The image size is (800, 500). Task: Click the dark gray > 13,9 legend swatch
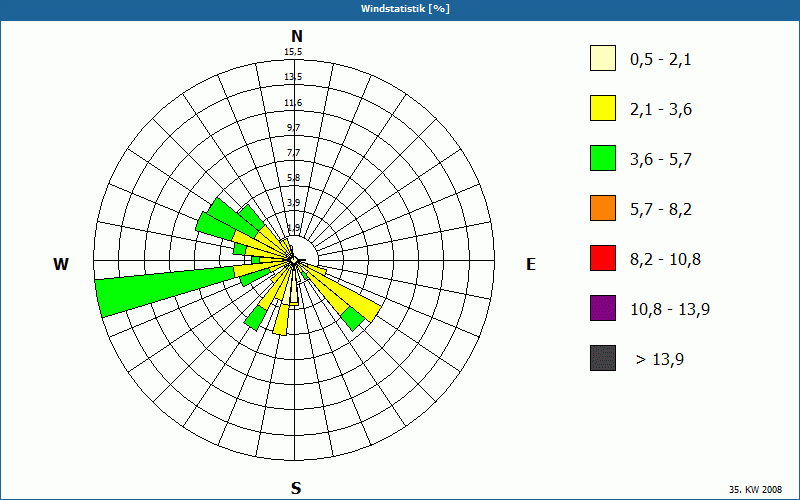tap(603, 358)
